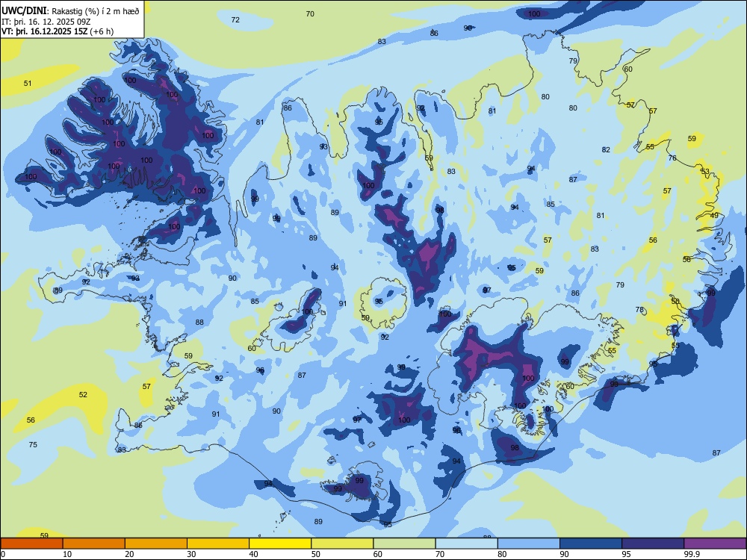Pick the pale green 60–70 legend swatch
The image size is (747, 560).
[x=404, y=544]
